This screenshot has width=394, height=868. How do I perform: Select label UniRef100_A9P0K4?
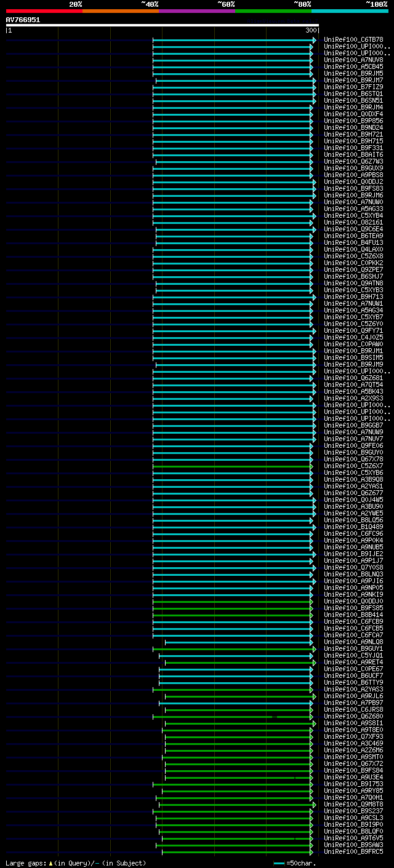coord(353,541)
